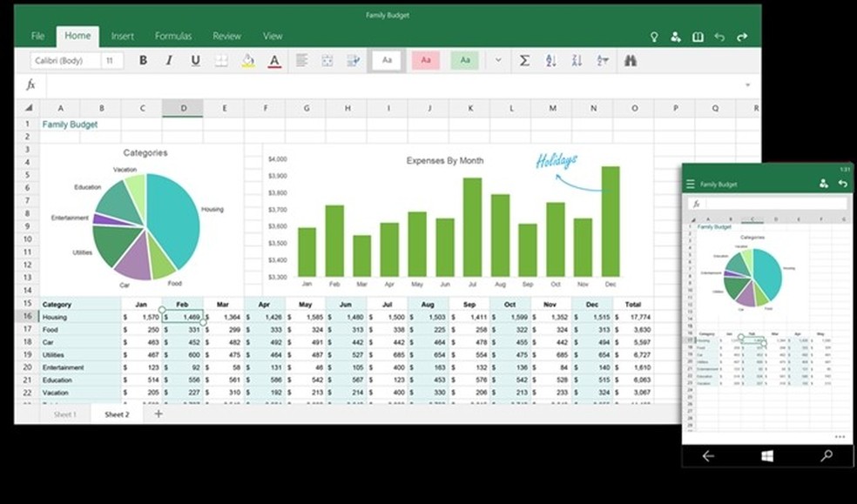
Task: Switch to Sheet 1 tab
Action: coord(64,414)
